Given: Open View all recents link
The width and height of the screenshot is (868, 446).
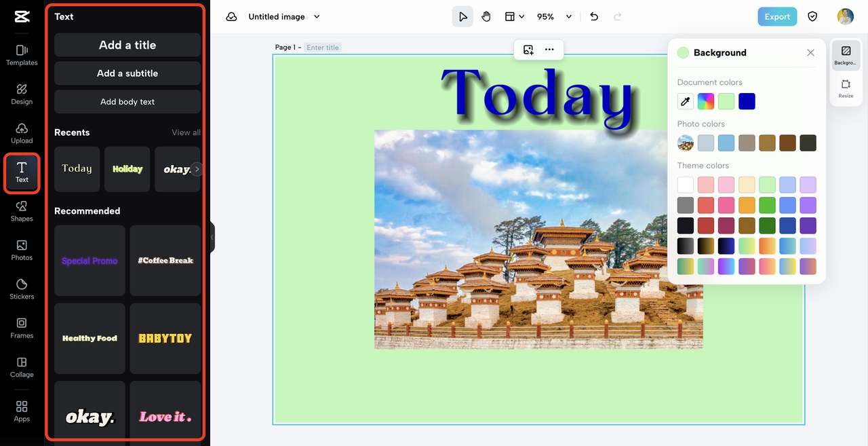Looking at the screenshot, I should [x=186, y=132].
